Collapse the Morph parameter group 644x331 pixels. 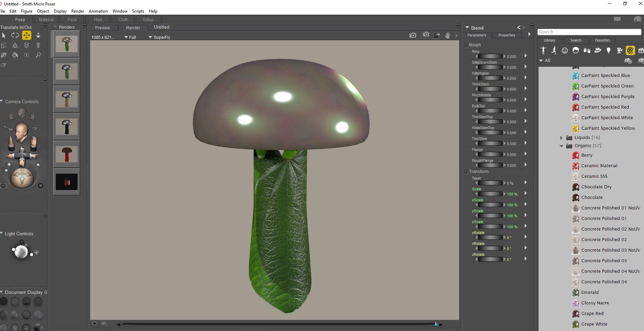[x=467, y=45]
